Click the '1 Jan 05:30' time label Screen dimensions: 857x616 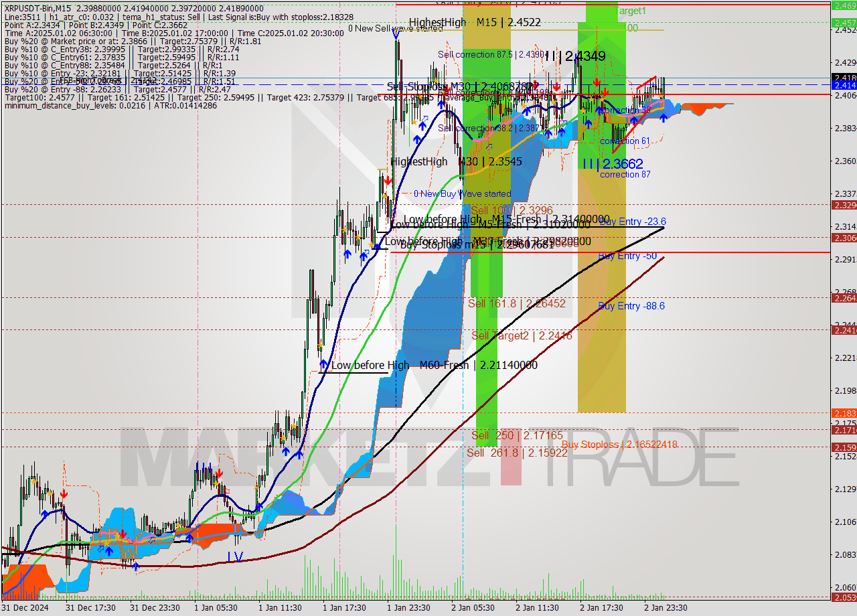[217, 608]
